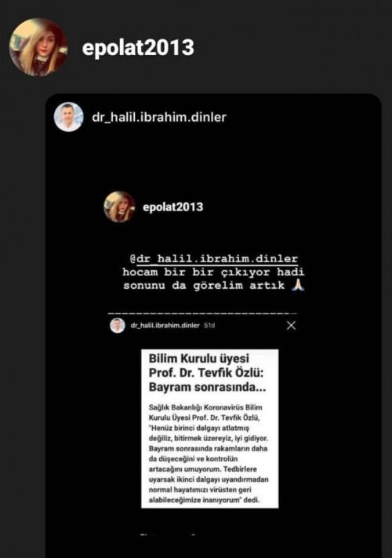Image resolution: width=392 pixels, height=558 pixels.
Task: Follow the @dr_halil.ibrahim.dinler underlined mention
Action: (x=214, y=259)
